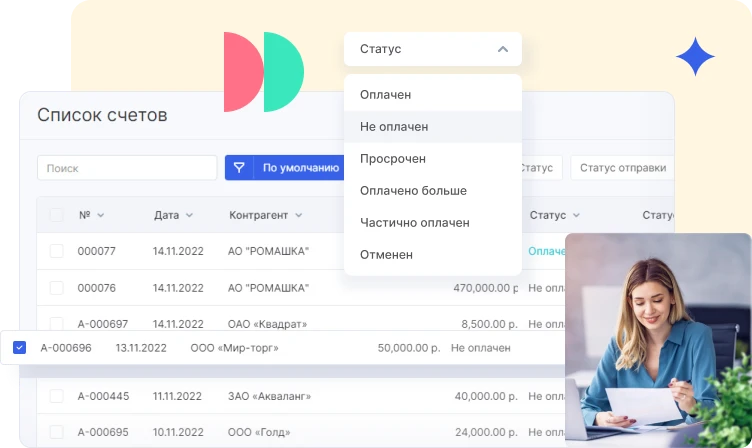Click the green semicircle logo shape
Viewport: 752px width, 448px height.
[283, 72]
